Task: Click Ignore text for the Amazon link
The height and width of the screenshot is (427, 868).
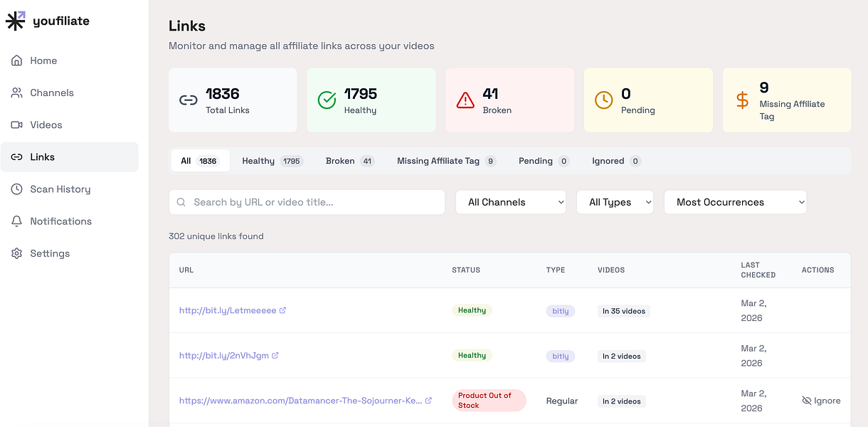Action: click(x=827, y=401)
